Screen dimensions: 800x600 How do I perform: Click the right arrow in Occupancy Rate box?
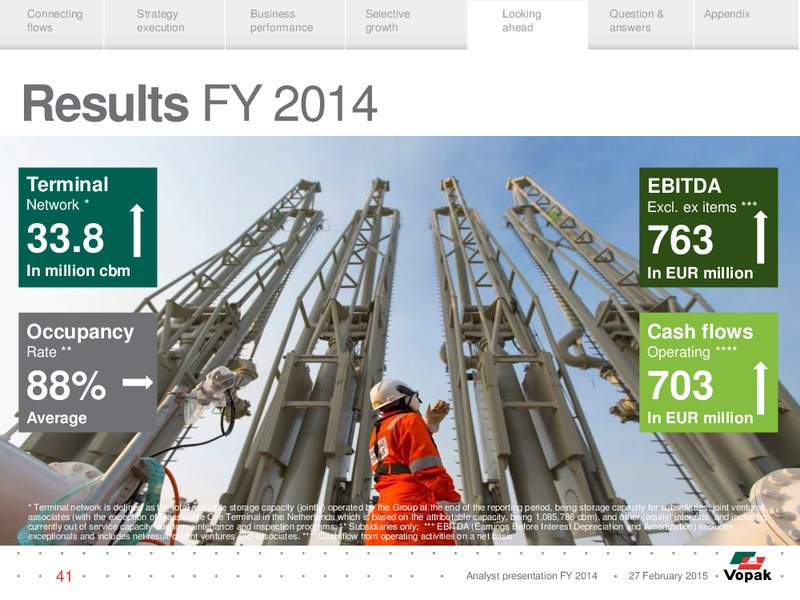(x=138, y=382)
